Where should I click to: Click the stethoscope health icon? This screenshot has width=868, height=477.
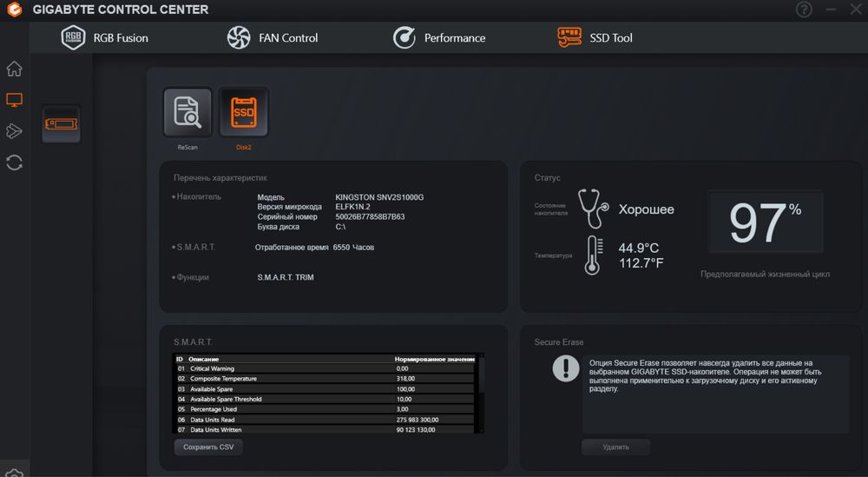[593, 209]
